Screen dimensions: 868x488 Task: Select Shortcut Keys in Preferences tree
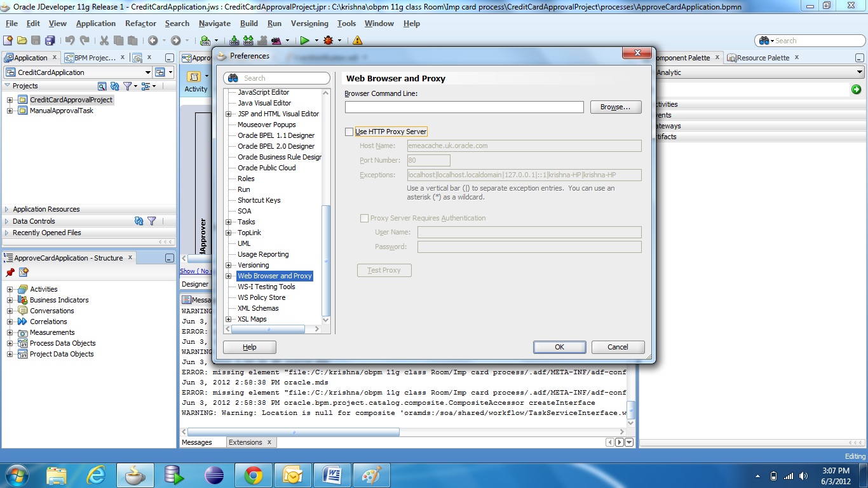click(x=259, y=200)
